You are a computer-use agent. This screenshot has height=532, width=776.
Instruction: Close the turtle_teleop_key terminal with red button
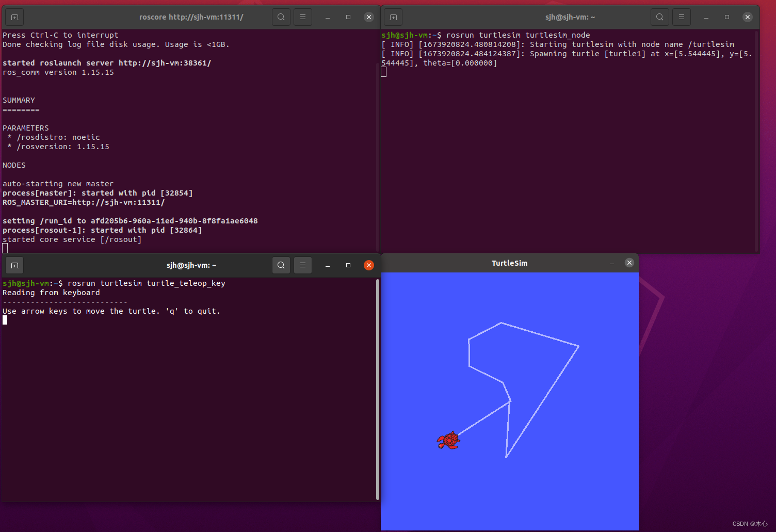pos(369,265)
